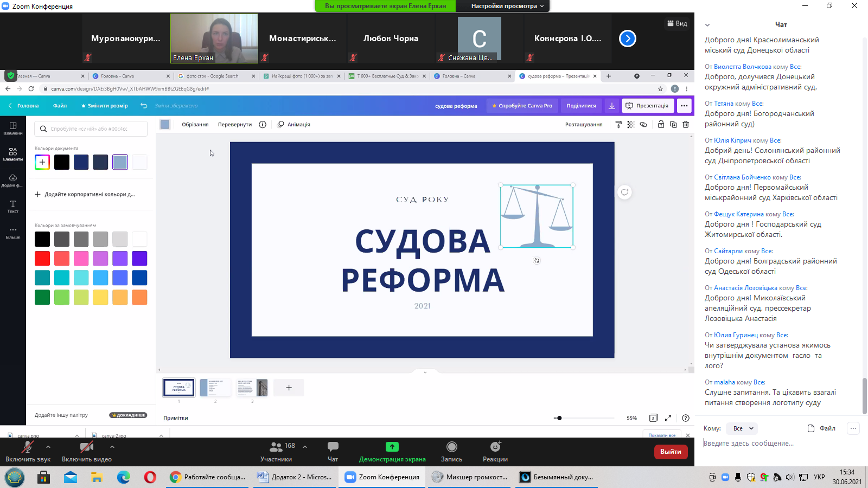This screenshot has height=488, width=868.
Task: Click the trash icon in Canva toolbar
Action: (x=686, y=125)
